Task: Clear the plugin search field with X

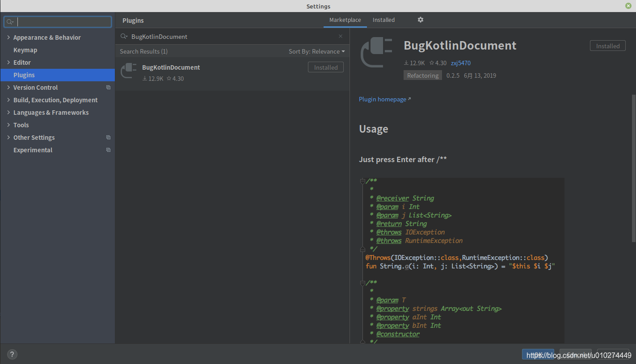Action: (x=341, y=36)
